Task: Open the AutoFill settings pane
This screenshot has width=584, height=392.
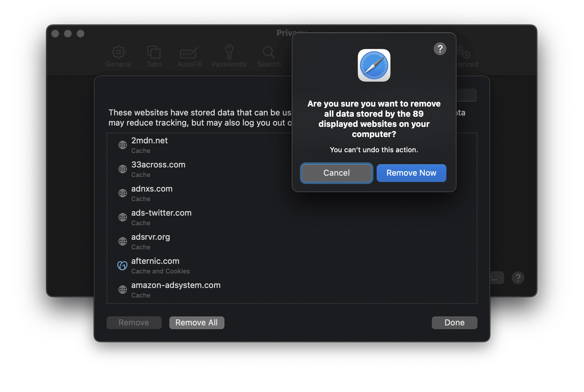Action: coord(189,56)
